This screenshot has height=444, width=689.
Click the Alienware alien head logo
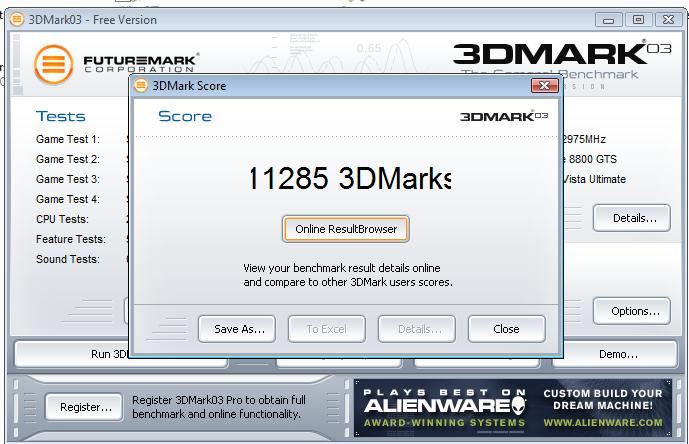[518, 403]
